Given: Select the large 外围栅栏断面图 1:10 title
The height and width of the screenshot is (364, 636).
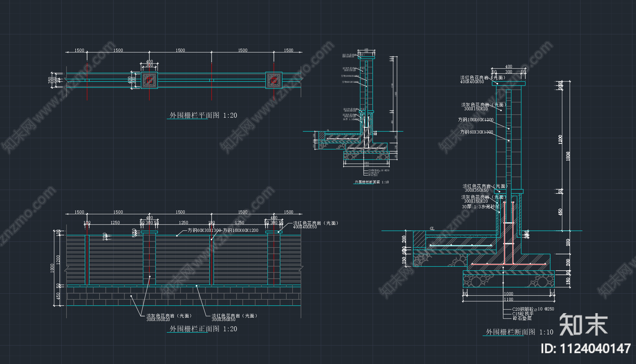Looking at the screenshot, I should [520, 332].
